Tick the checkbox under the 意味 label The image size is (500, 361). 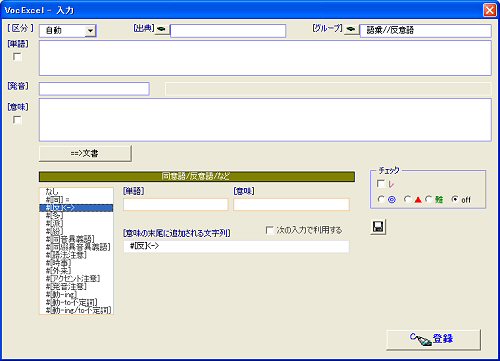[17, 120]
